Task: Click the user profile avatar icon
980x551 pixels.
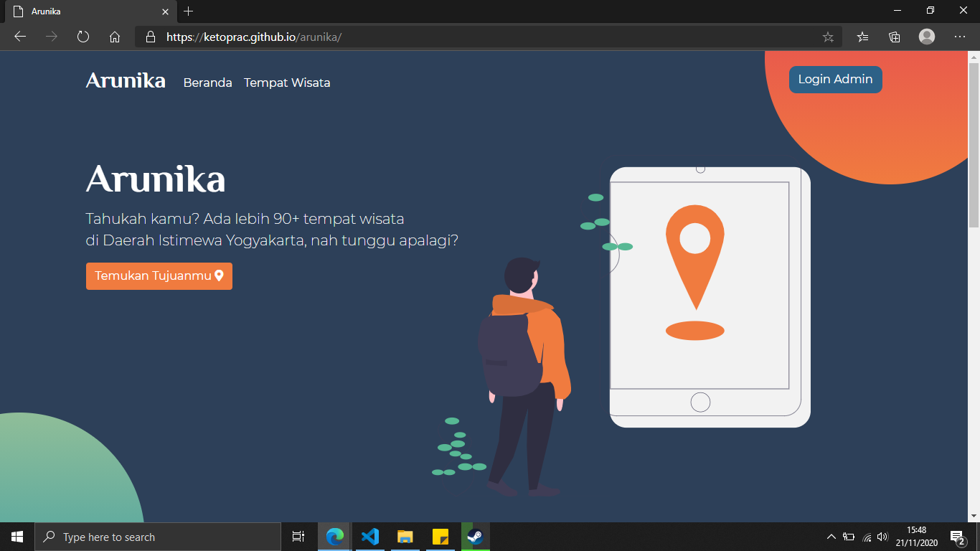Action: [x=927, y=37]
